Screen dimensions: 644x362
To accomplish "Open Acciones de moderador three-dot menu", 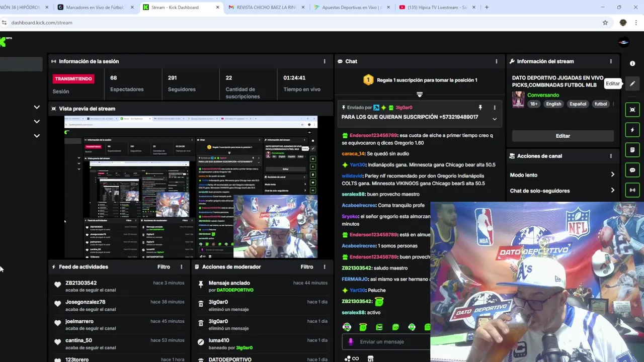I will click(325, 267).
